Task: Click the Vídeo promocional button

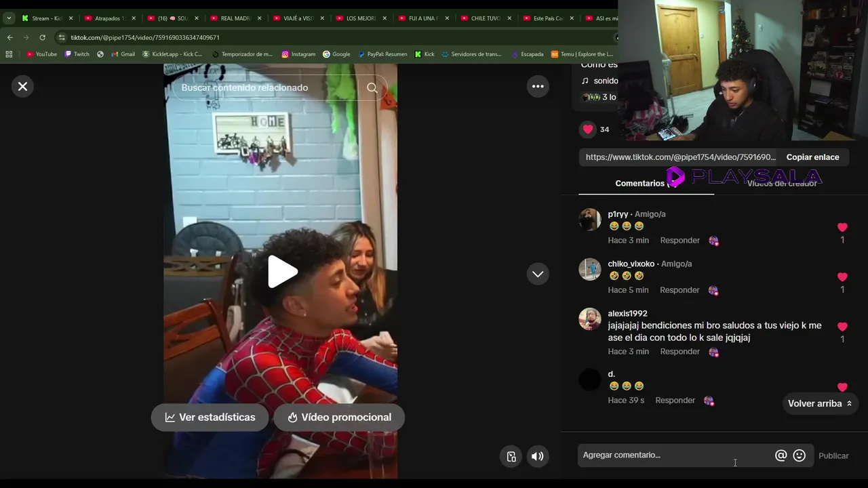Action: pos(339,418)
